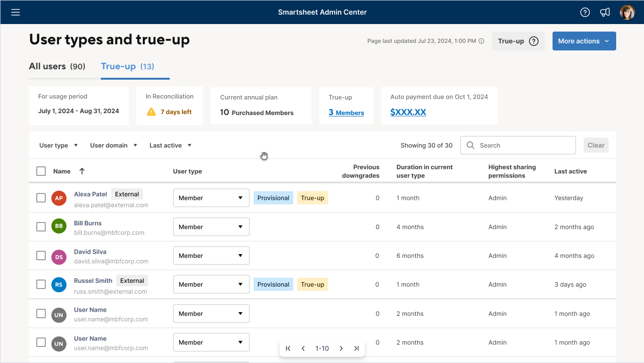Go to next page in pagination
The width and height of the screenshot is (644, 363).
(x=341, y=348)
